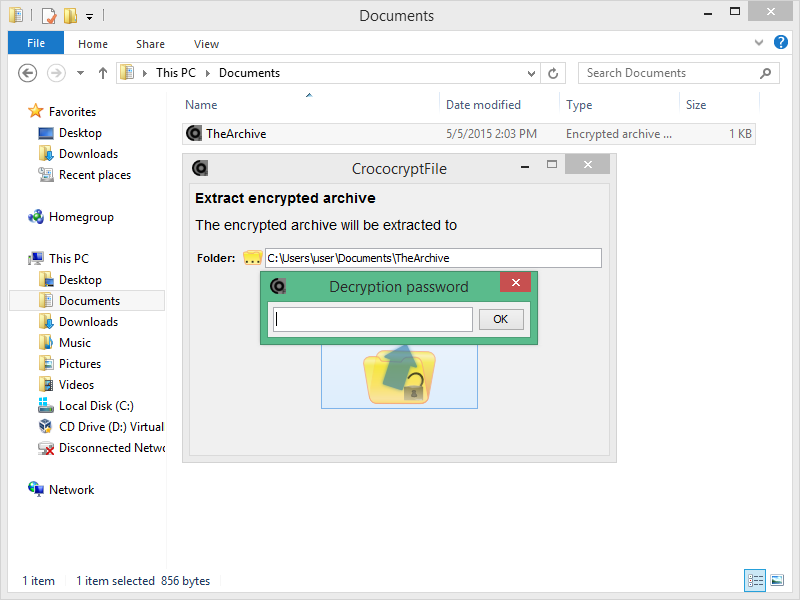
Task: Open the File ribbon tab
Action: coord(36,44)
